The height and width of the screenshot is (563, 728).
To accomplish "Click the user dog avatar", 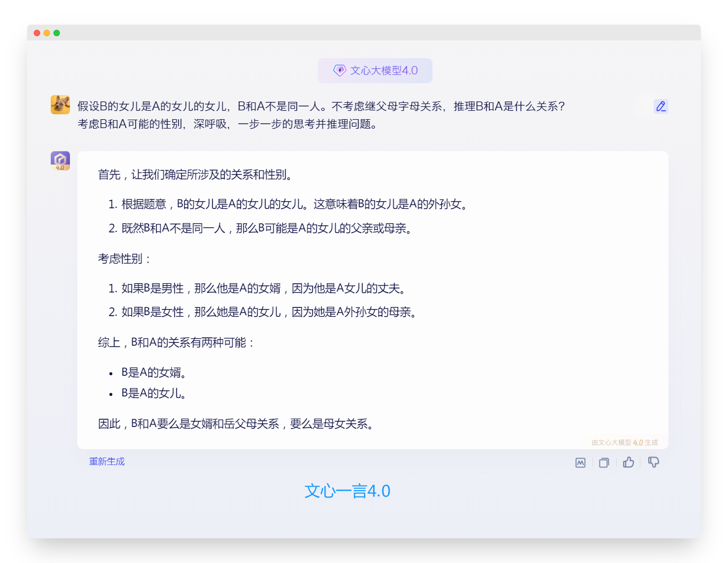I will click(60, 104).
